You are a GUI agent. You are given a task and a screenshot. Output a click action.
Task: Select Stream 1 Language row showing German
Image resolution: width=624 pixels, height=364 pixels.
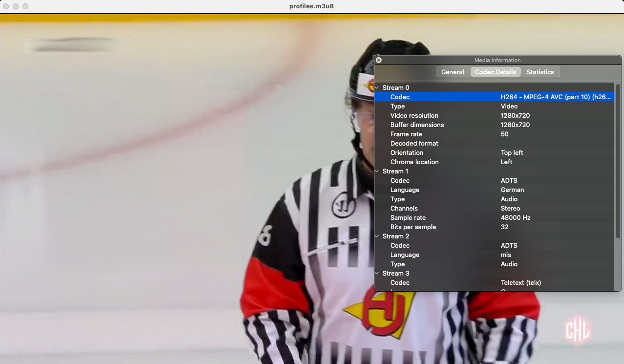point(494,190)
